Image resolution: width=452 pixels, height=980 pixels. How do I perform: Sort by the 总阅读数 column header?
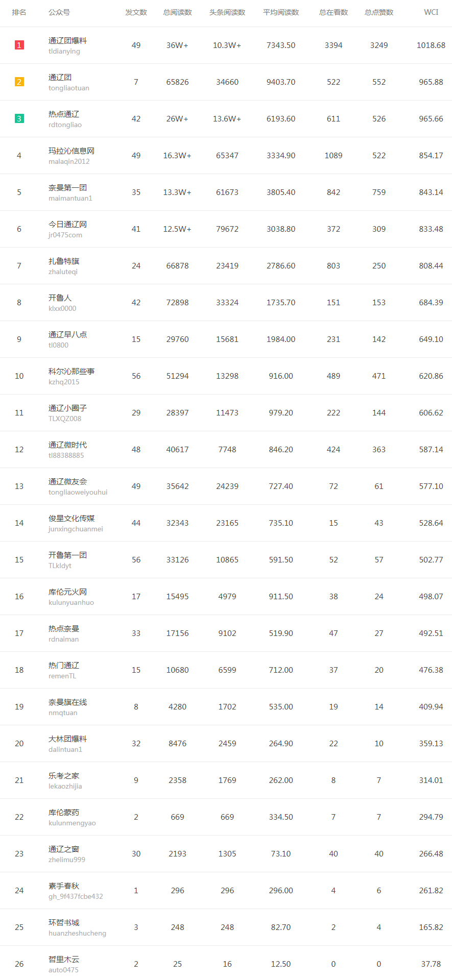click(177, 12)
